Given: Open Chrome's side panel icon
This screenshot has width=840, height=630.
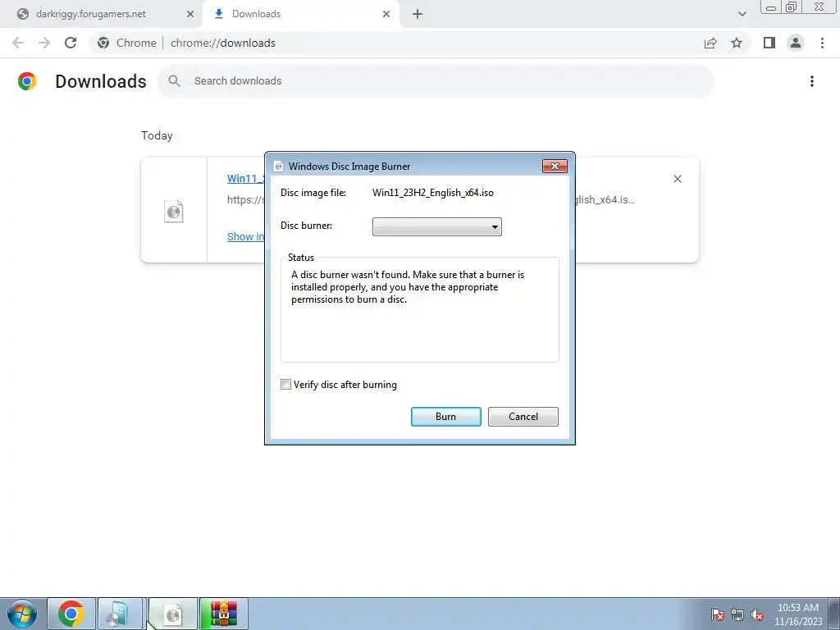Looking at the screenshot, I should click(x=769, y=43).
